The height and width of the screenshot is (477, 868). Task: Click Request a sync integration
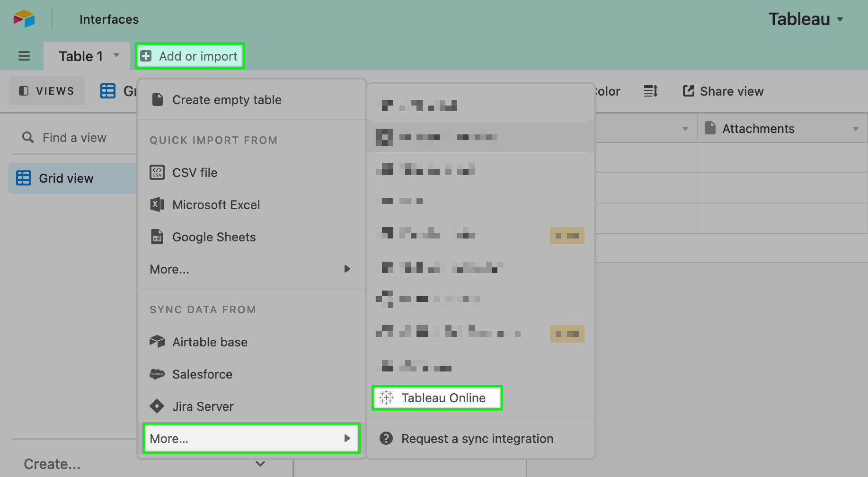coord(481,438)
